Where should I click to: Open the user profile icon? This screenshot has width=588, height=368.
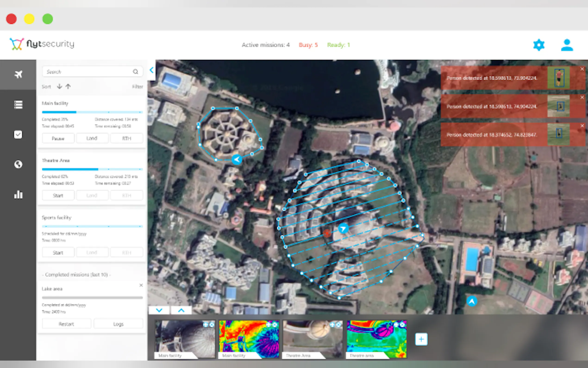(567, 45)
